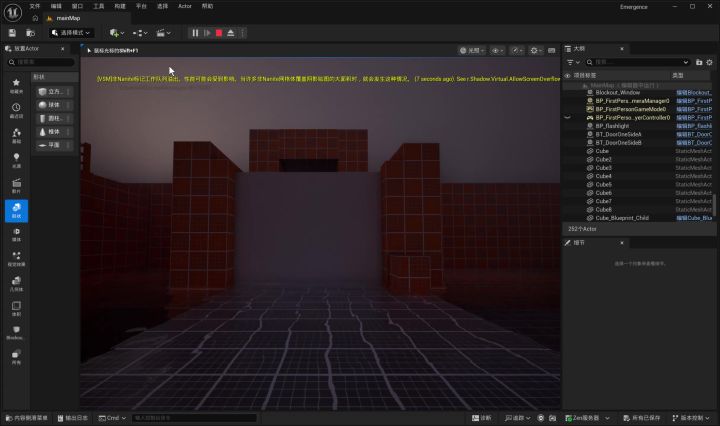Select the volumes square category icon

(16, 308)
